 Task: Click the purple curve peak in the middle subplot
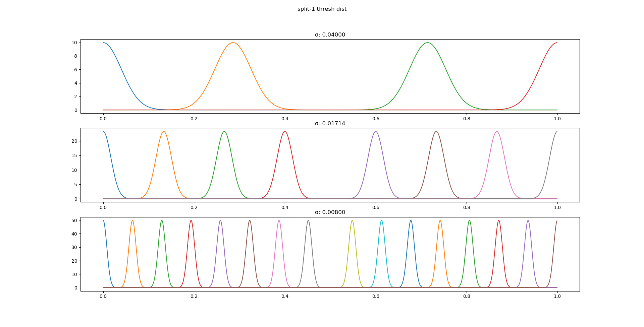pyautogui.click(x=376, y=132)
